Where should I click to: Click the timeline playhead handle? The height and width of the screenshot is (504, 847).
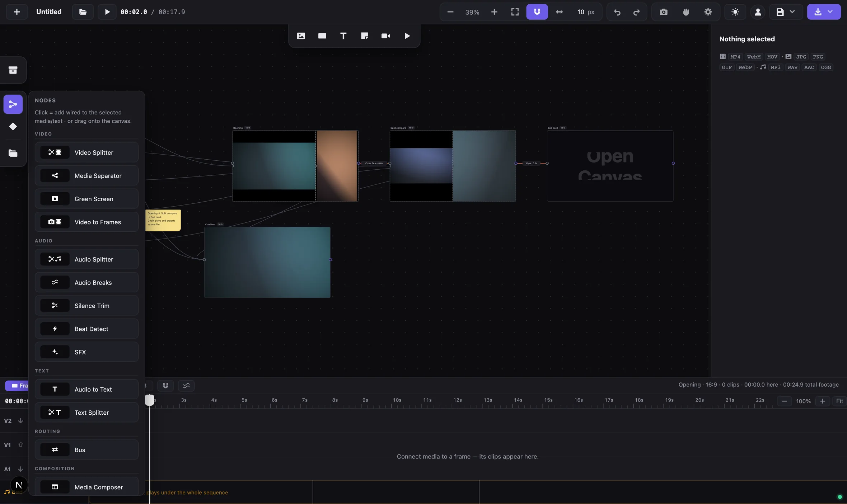point(150,400)
